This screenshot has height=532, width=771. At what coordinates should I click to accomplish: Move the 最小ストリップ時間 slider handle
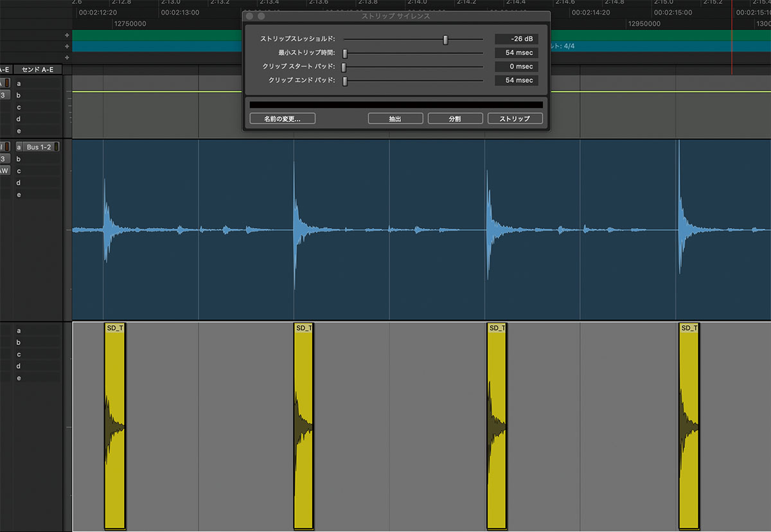click(345, 53)
